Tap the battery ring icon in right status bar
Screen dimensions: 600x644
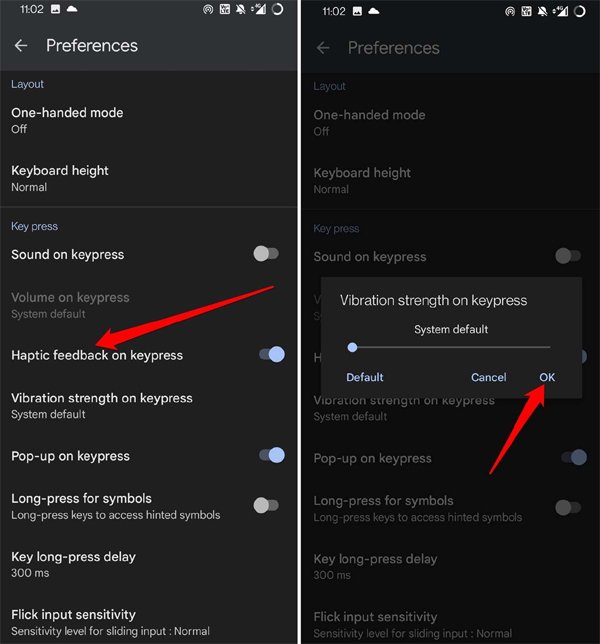coord(579,11)
